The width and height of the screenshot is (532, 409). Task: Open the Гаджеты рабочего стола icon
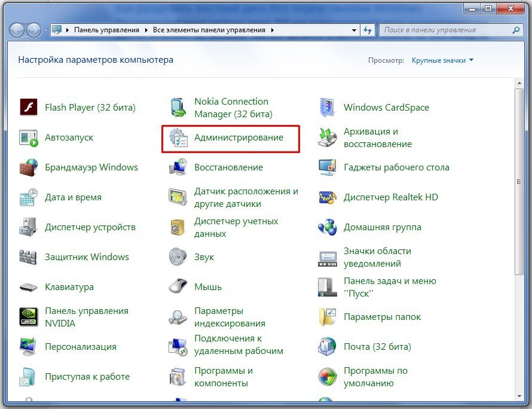tap(328, 167)
